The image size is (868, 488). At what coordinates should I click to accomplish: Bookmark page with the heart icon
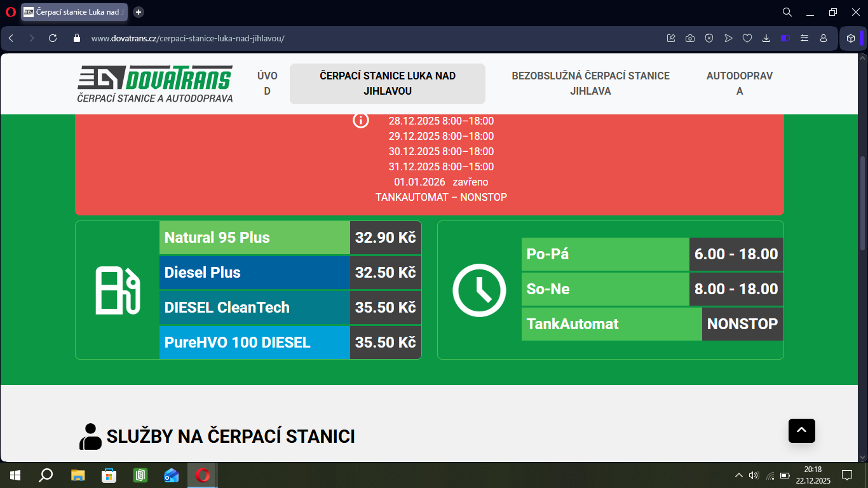click(x=747, y=38)
